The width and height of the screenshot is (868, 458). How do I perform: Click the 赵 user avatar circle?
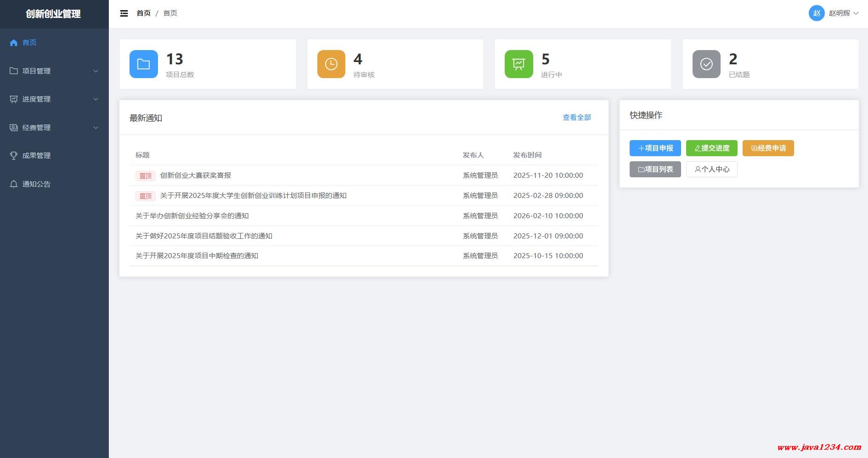pos(816,13)
